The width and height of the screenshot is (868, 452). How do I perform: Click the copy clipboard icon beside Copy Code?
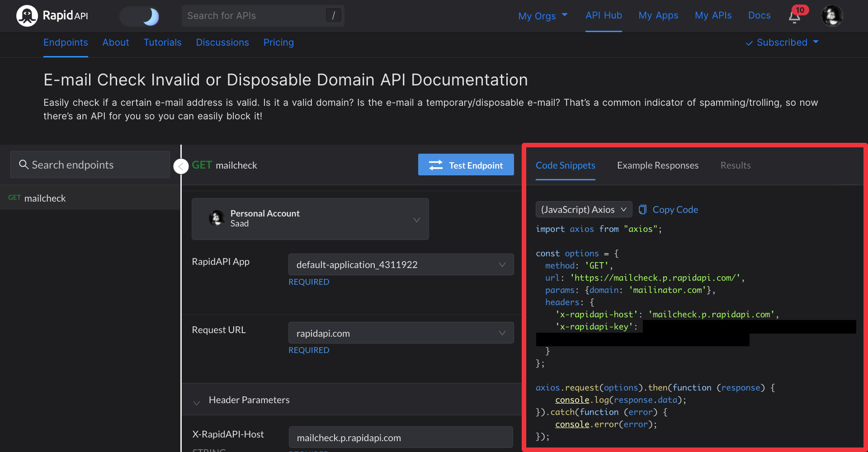(x=642, y=209)
